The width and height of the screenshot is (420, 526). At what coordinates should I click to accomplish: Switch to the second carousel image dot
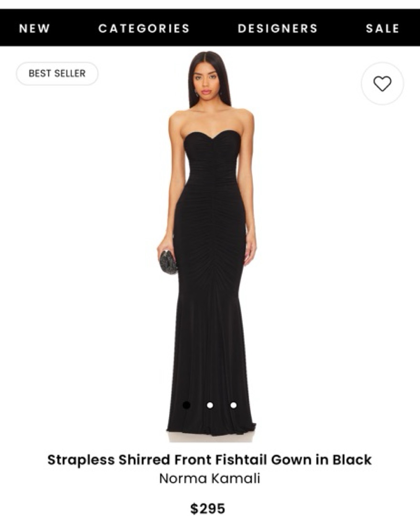click(210, 405)
